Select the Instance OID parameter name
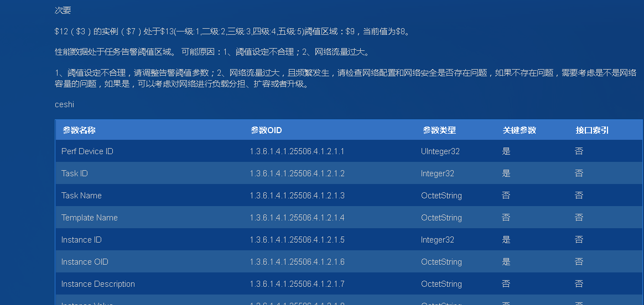The width and height of the screenshot is (644, 305). tap(85, 262)
